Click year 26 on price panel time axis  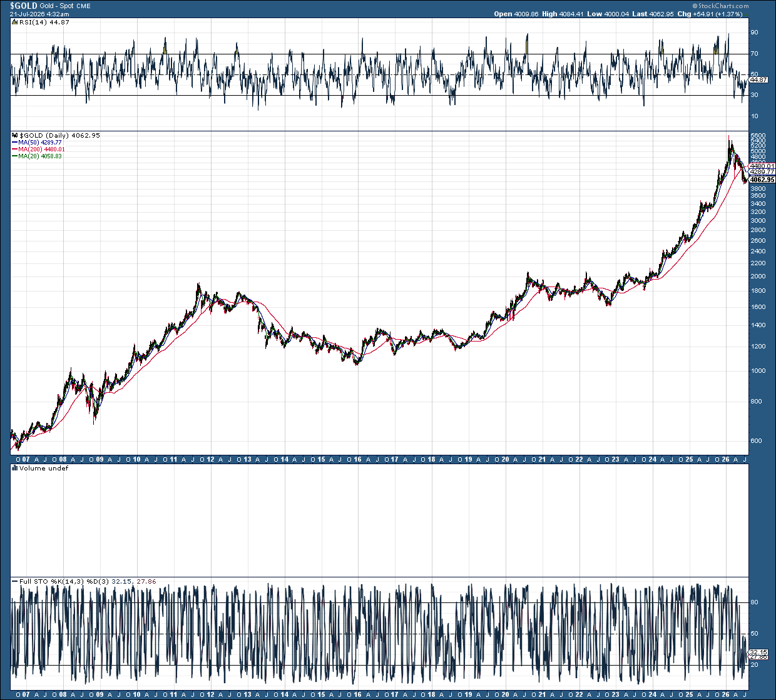(726, 459)
